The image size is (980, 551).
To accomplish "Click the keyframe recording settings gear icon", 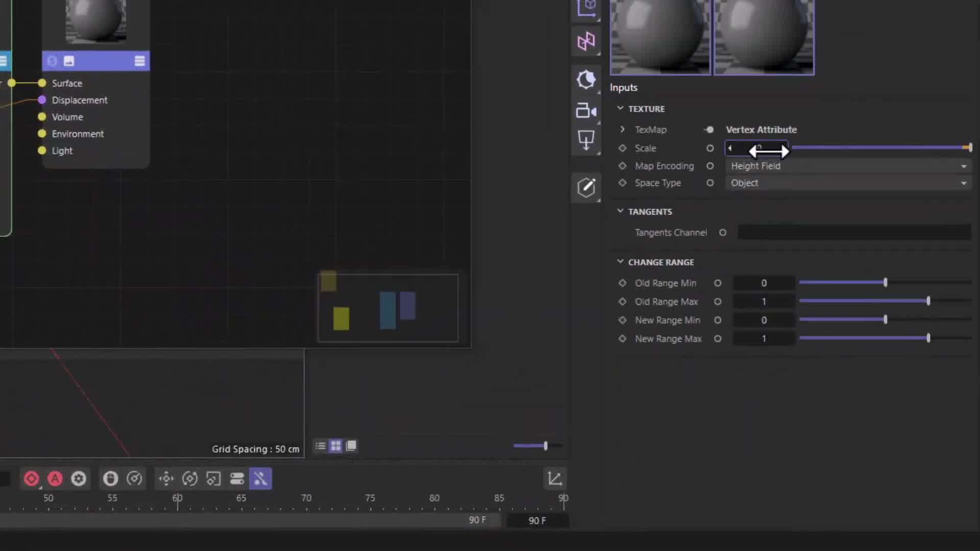I will point(79,479).
